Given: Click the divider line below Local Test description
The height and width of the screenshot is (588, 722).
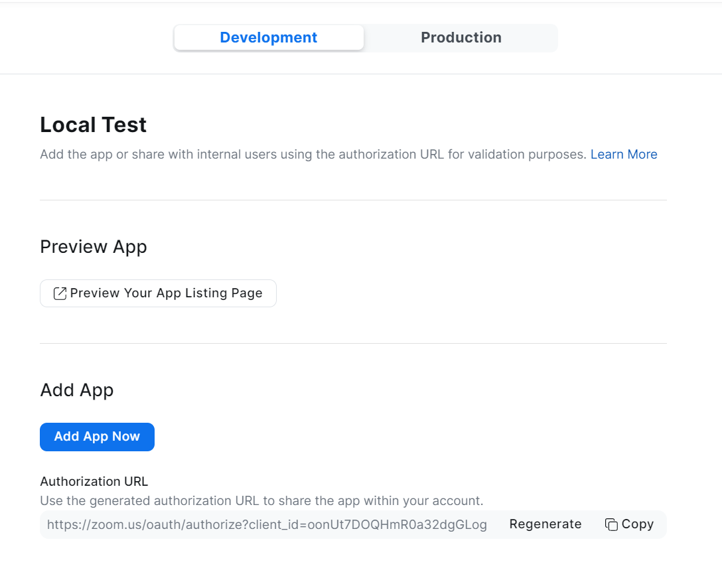Looking at the screenshot, I should tap(353, 200).
